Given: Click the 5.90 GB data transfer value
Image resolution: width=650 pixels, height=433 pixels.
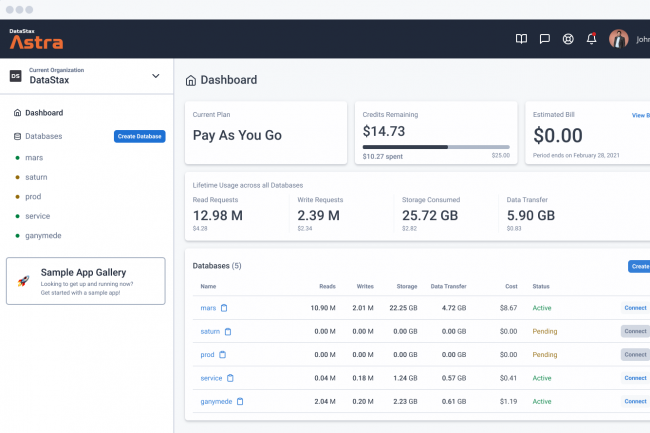Looking at the screenshot, I should click(531, 215).
